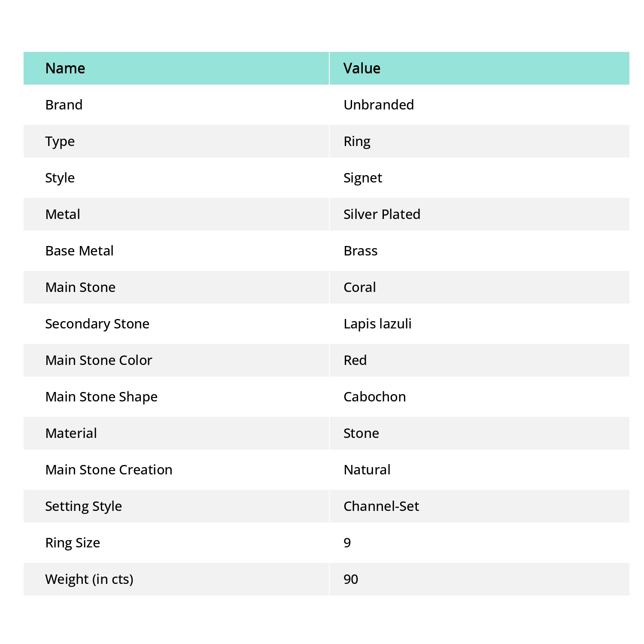The image size is (644, 644).
Task: Click the Ring Size label
Action: pyautogui.click(x=73, y=543)
